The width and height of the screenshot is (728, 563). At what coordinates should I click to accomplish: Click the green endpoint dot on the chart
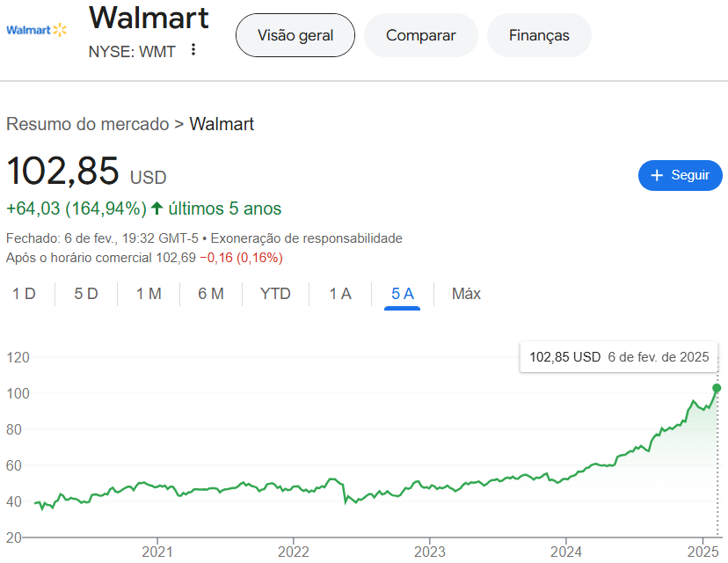coord(717,388)
